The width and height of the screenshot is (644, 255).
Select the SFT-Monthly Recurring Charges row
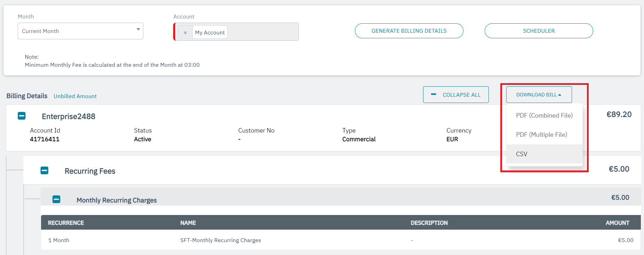(221, 240)
